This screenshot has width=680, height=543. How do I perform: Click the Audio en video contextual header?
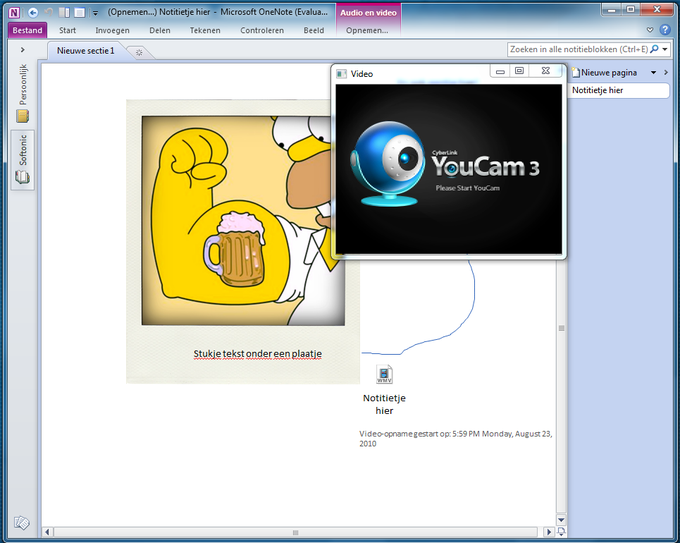pyautogui.click(x=368, y=13)
